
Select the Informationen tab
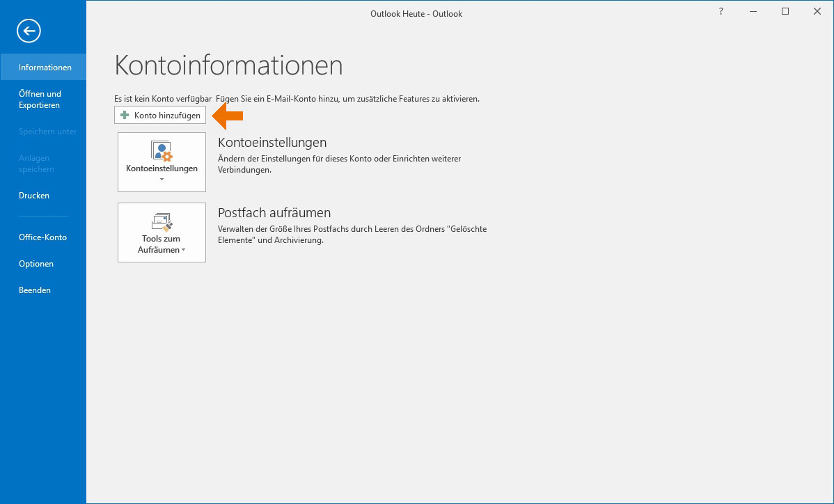click(43, 67)
